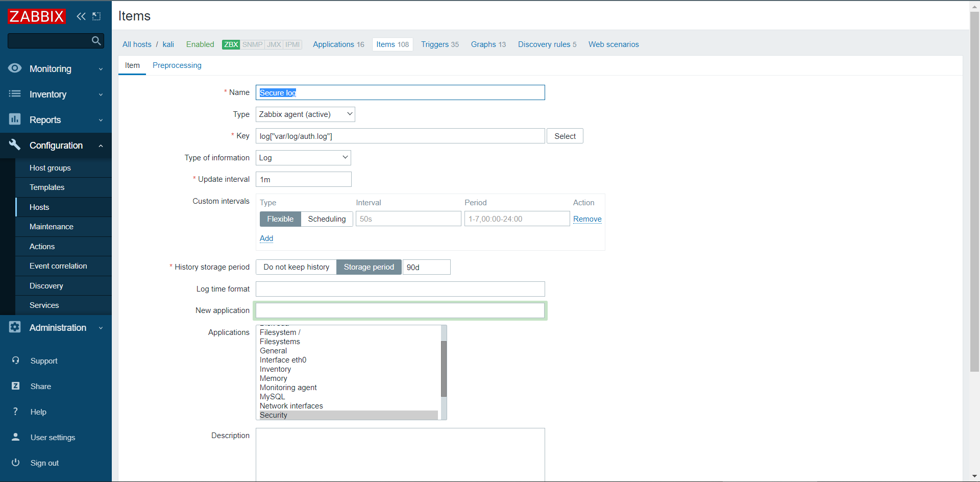Click the page vertical scrollbar
This screenshot has width=980, height=482.
(974, 191)
